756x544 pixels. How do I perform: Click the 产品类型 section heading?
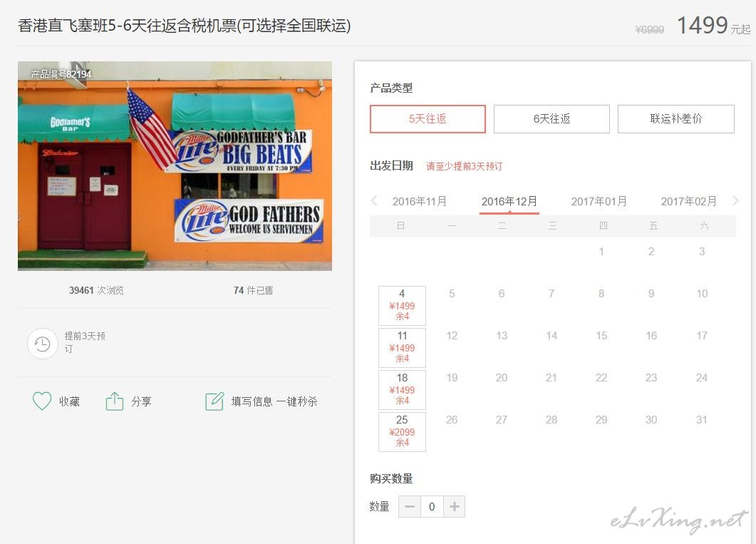click(x=391, y=88)
